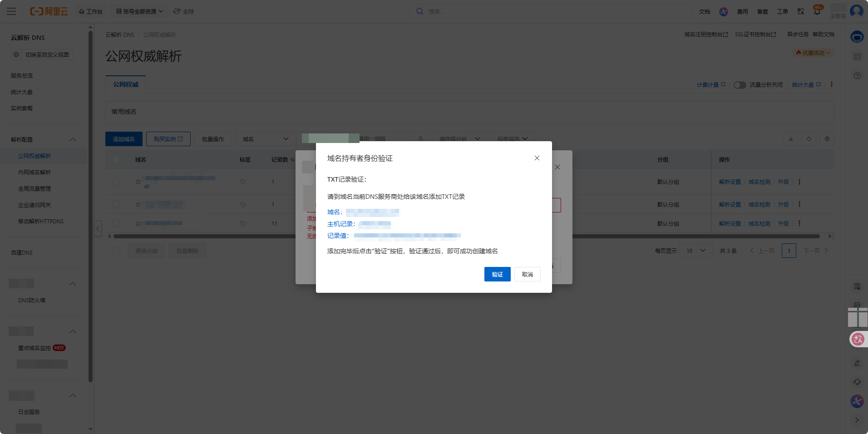
Task: Tick the select-all checkbox in table header
Action: click(116, 159)
